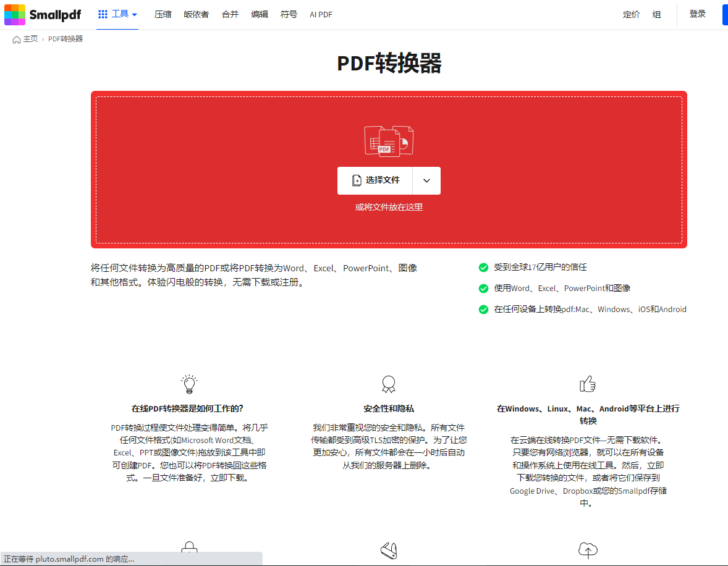
Task: Go to 合并 merge tool
Action: [x=230, y=14]
